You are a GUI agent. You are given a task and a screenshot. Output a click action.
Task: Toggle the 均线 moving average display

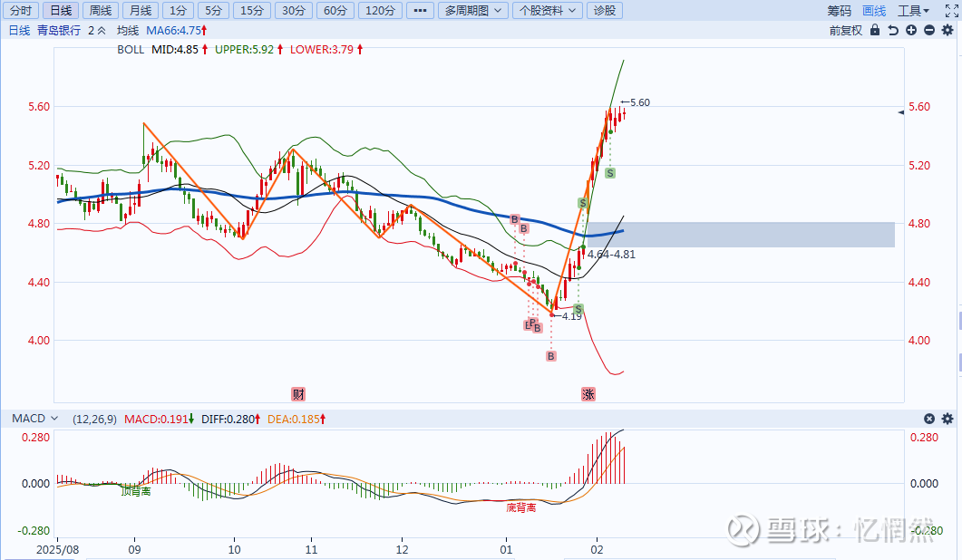[x=128, y=30]
